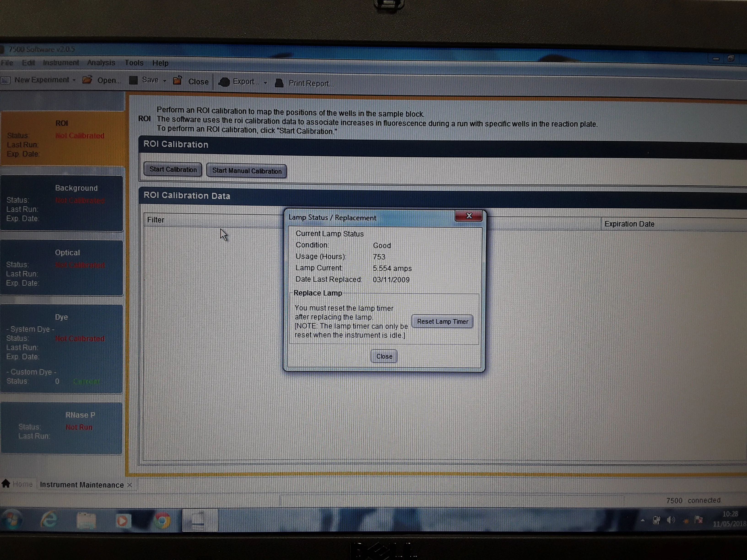Viewport: 747px width, 560px height.
Task: Click the Print Report icon
Action: 279,83
